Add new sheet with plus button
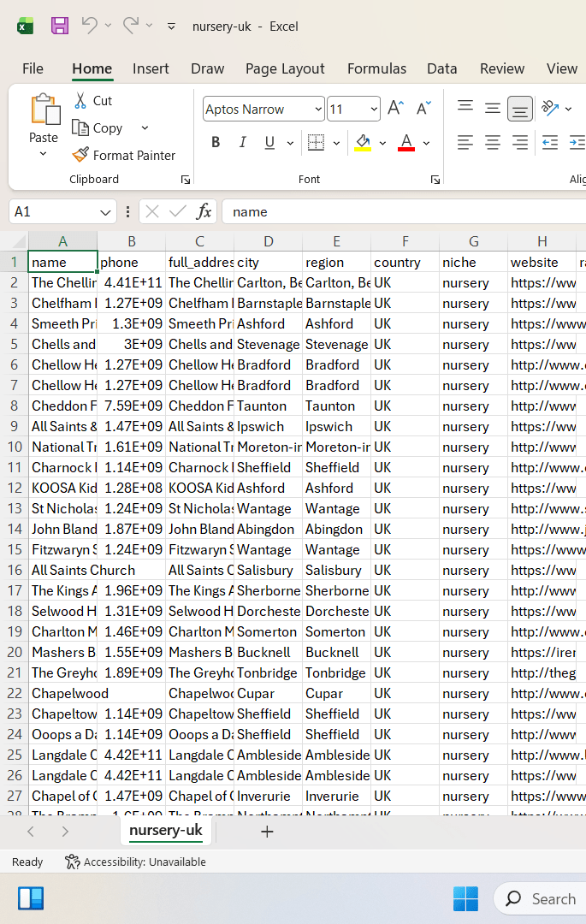This screenshot has height=924, width=586. click(267, 832)
